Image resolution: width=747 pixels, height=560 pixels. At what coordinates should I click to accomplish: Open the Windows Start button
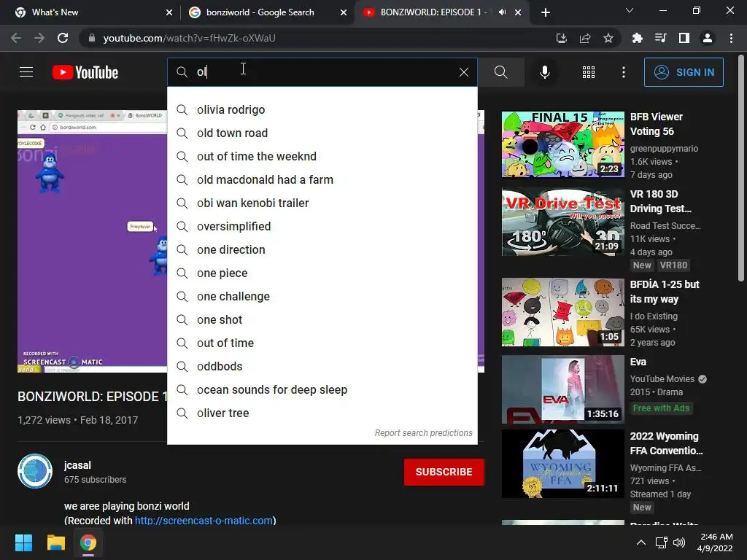[x=23, y=542]
